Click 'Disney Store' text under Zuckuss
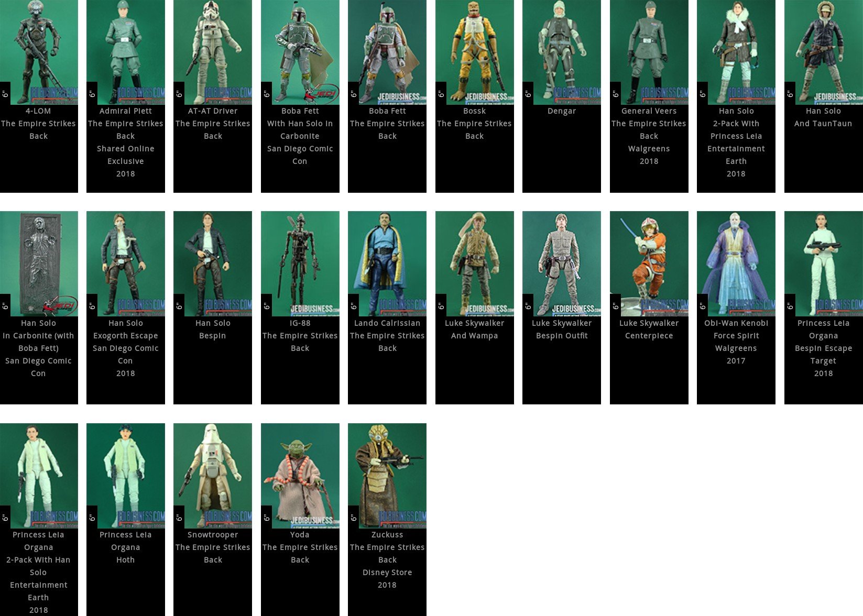Image resolution: width=863 pixels, height=616 pixels. click(387, 573)
